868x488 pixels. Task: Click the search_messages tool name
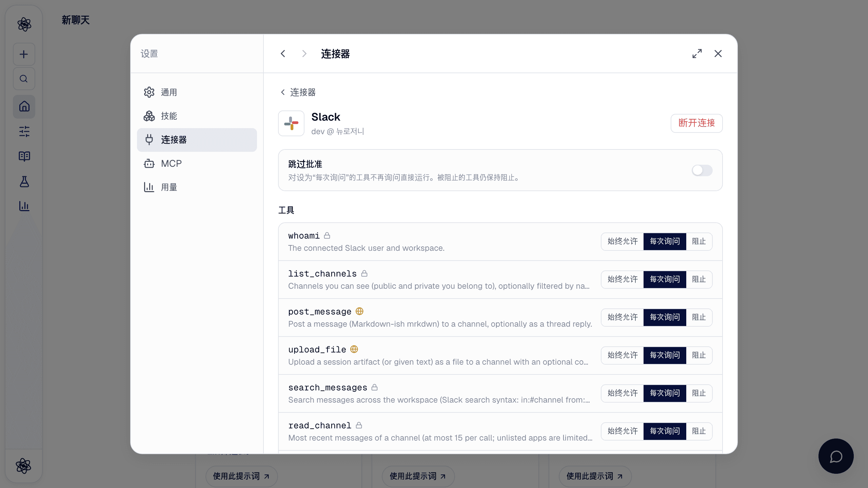click(328, 387)
